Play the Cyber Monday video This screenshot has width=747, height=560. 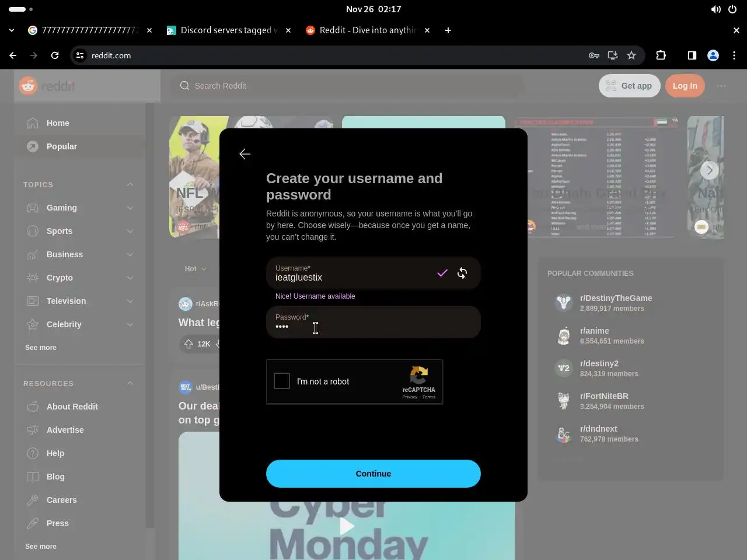(347, 526)
